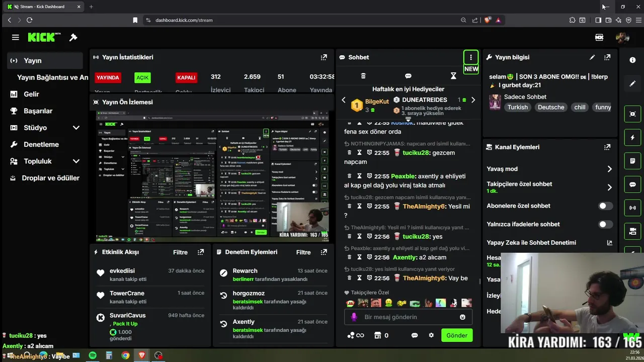This screenshot has height=362, width=644.
Task: Click the speech bubble icon in chat toolbar
Action: [408, 76]
